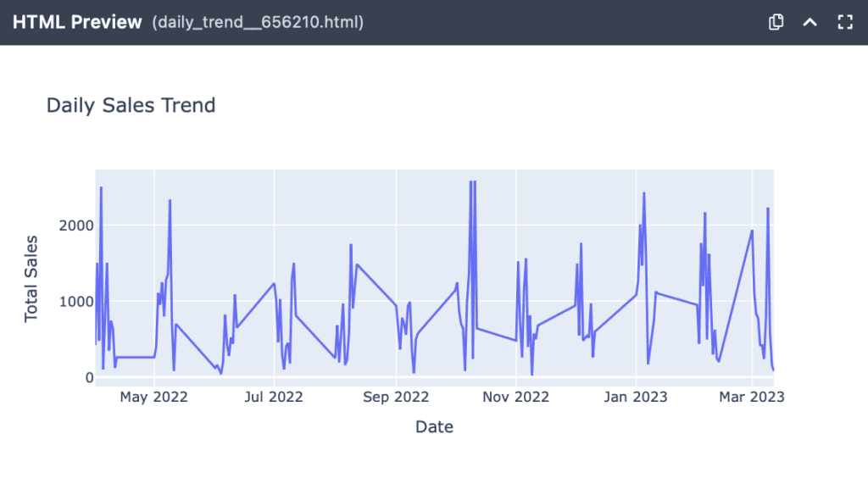Screen dimensions: 868x484
Task: Select the Sep 2022 tick label
Action: click(395, 397)
